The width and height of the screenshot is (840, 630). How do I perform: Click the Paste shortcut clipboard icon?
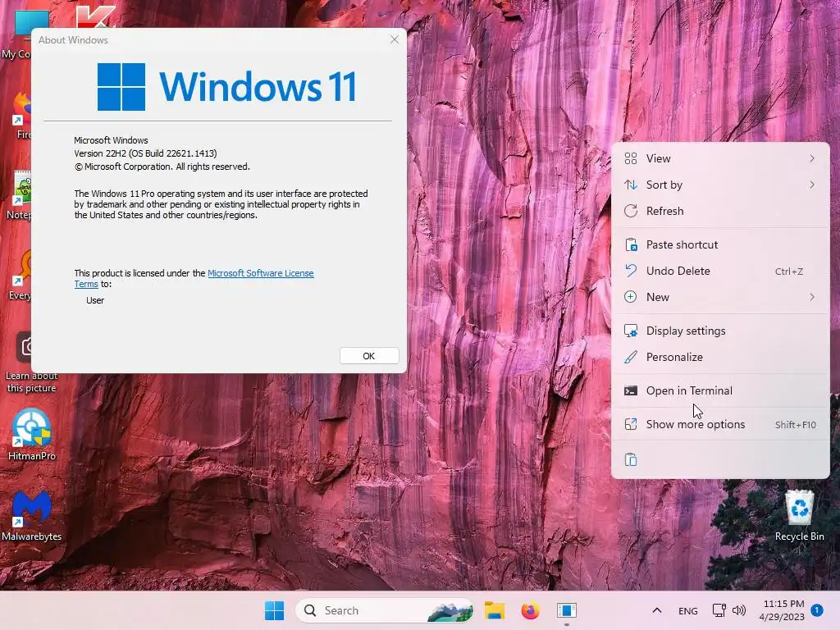[x=631, y=244]
